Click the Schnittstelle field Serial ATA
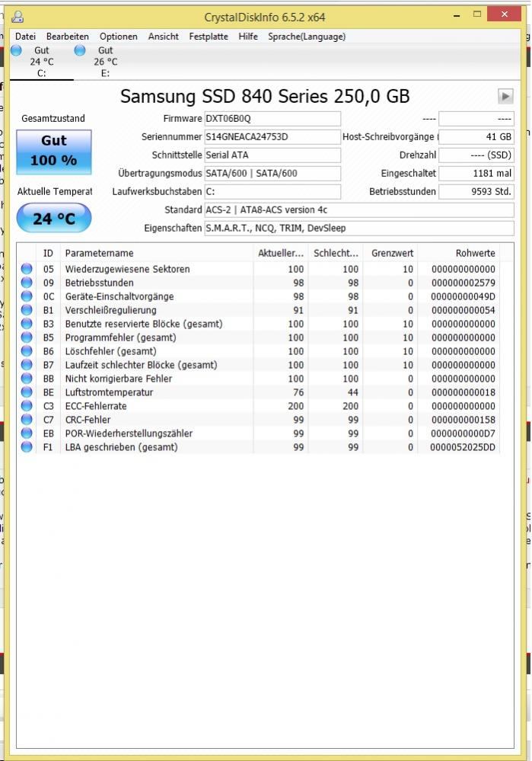 pyautogui.click(x=272, y=155)
